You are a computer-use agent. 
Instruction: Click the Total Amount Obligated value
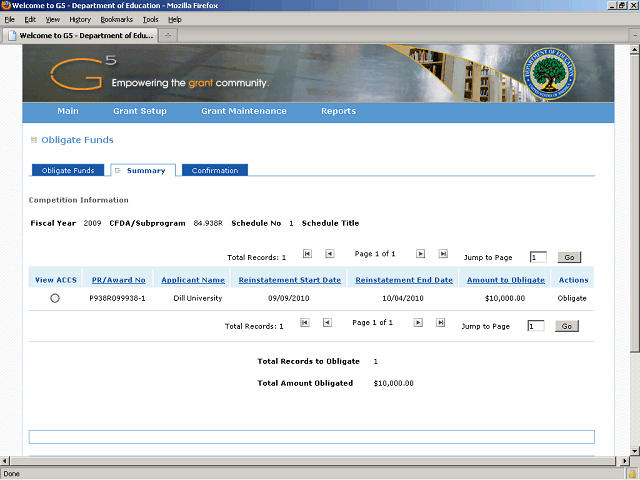(x=393, y=383)
